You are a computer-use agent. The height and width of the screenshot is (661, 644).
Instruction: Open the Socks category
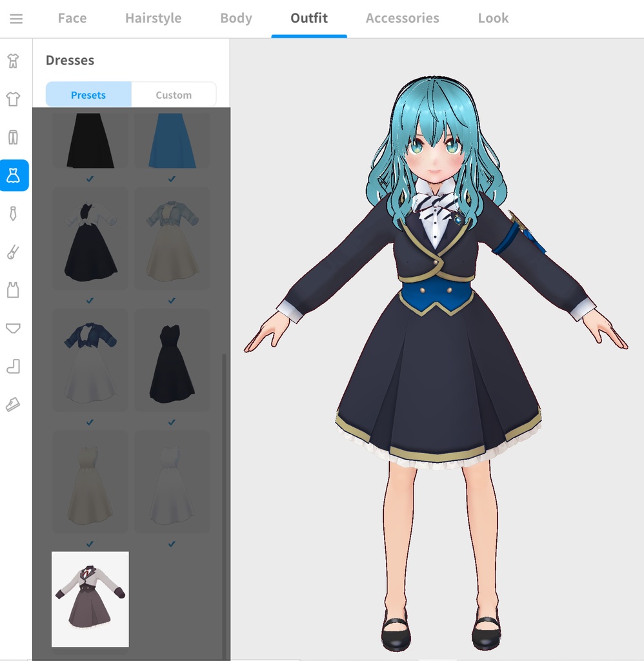pos(14,366)
